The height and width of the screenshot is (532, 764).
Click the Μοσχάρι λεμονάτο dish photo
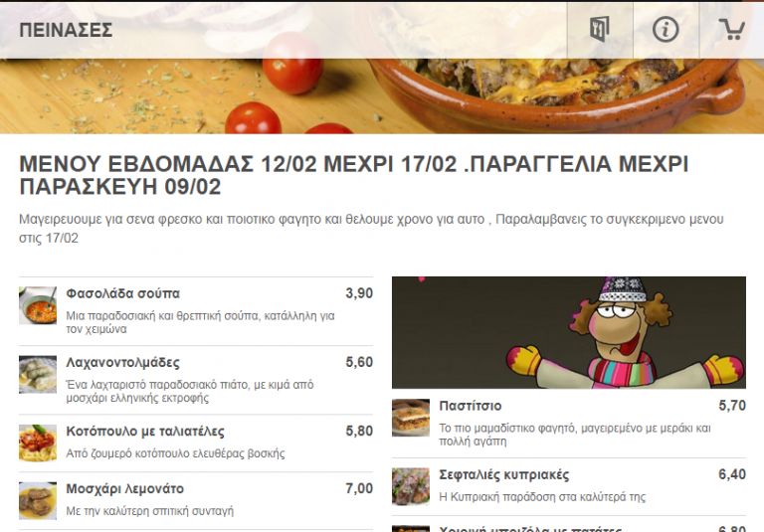(x=38, y=500)
